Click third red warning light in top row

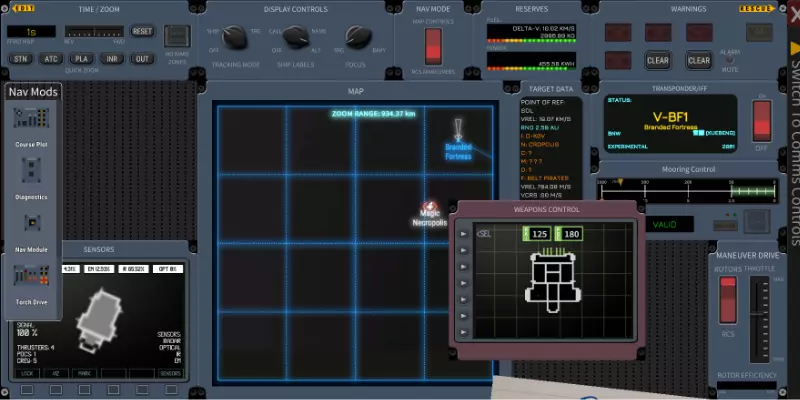[x=699, y=32]
